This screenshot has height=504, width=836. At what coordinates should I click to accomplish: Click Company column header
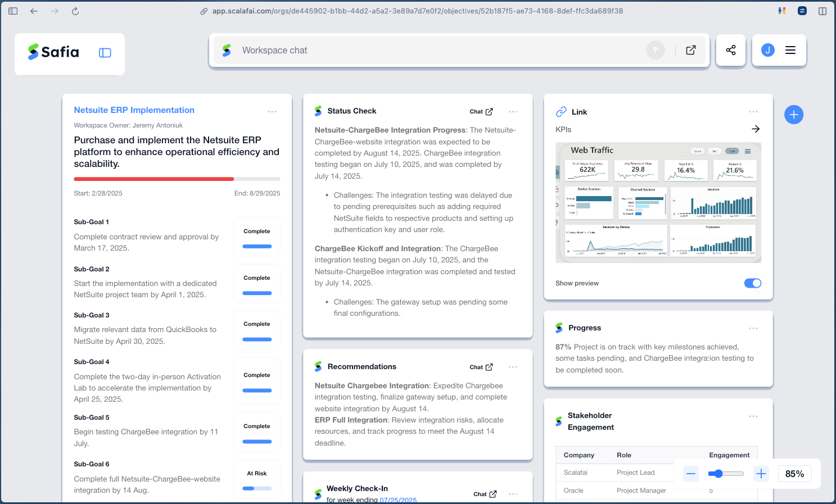tap(579, 455)
